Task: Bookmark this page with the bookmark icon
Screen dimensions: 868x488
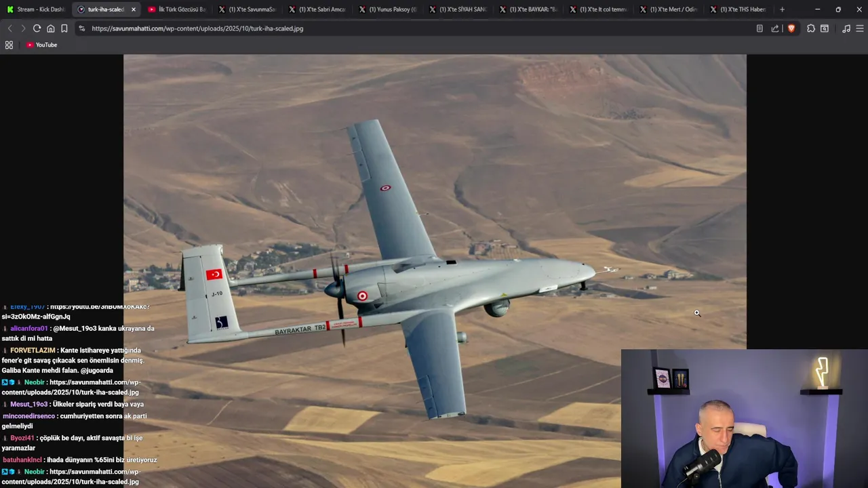Action: [x=64, y=28]
